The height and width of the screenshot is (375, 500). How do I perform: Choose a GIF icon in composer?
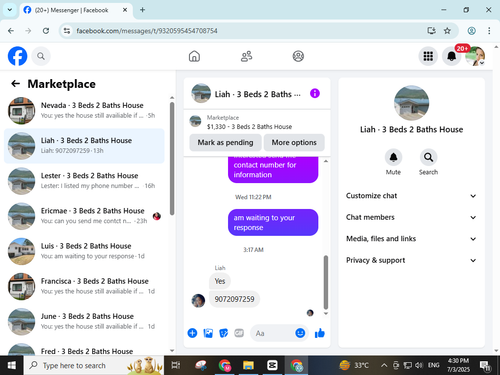239,333
